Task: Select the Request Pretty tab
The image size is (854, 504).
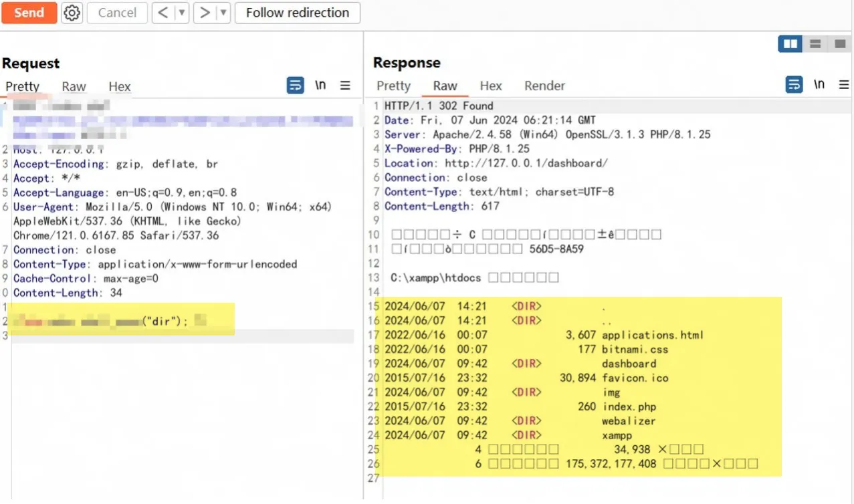Action: pos(23,86)
